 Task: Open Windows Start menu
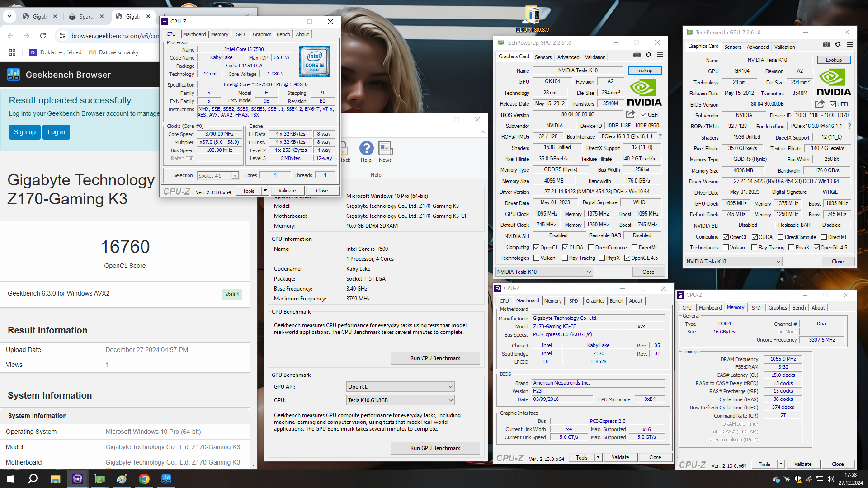[11, 479]
